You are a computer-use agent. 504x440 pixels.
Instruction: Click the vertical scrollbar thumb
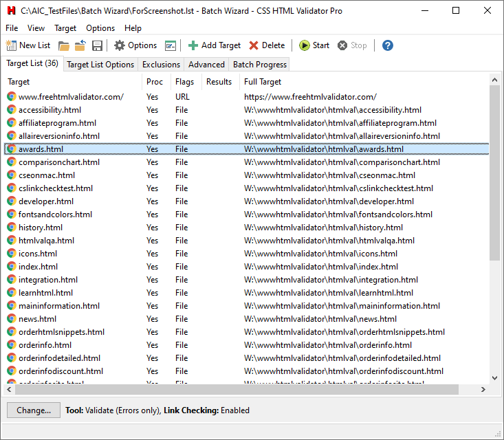(494, 173)
